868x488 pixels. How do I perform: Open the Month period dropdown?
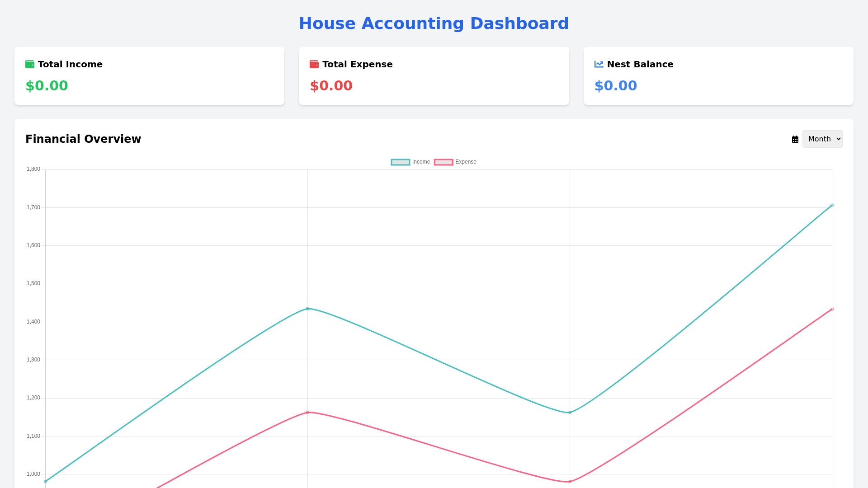[822, 139]
